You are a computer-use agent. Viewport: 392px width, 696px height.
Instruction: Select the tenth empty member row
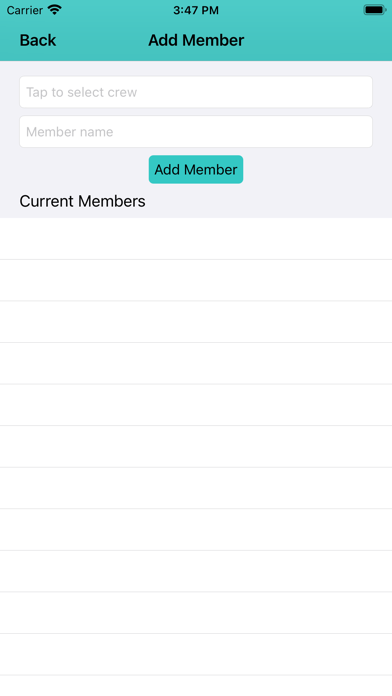pos(196,613)
